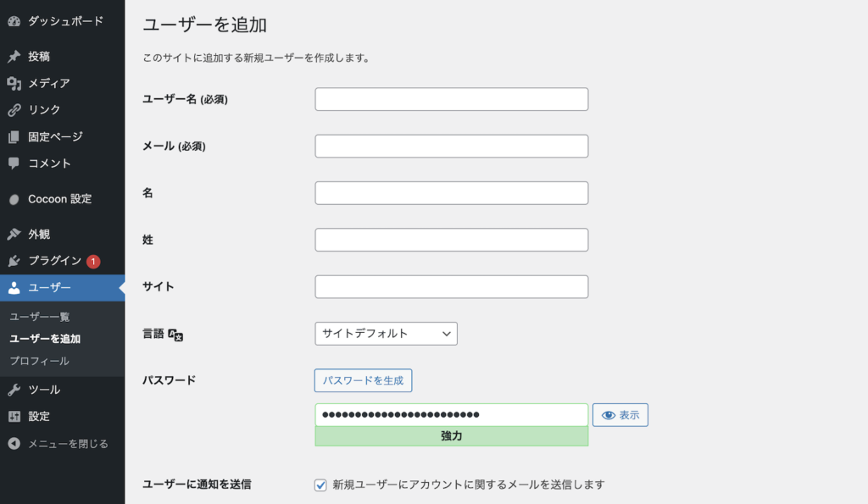This screenshot has height=504, width=868.
Task: Click the メール (必須) input field
Action: [451, 145]
